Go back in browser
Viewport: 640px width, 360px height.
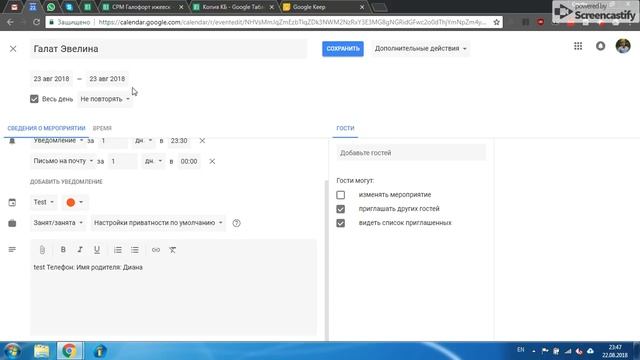point(10,22)
